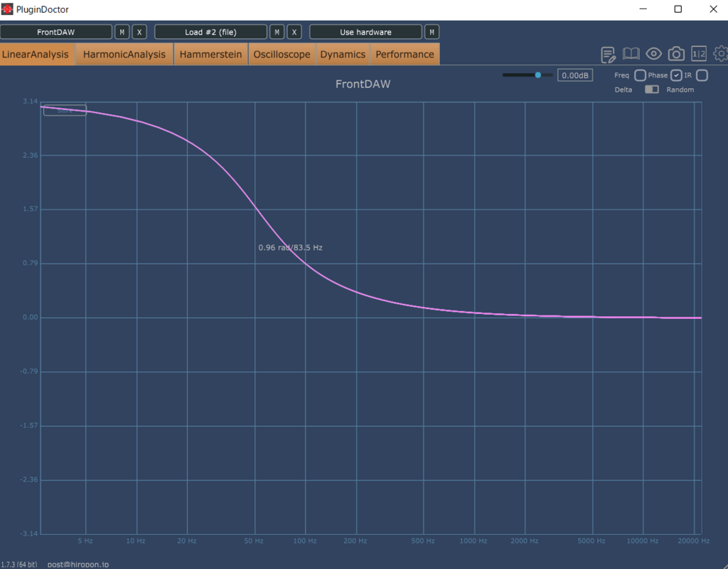Open settings gear icon
Image resolution: width=728 pixels, height=569 pixels.
pos(721,54)
